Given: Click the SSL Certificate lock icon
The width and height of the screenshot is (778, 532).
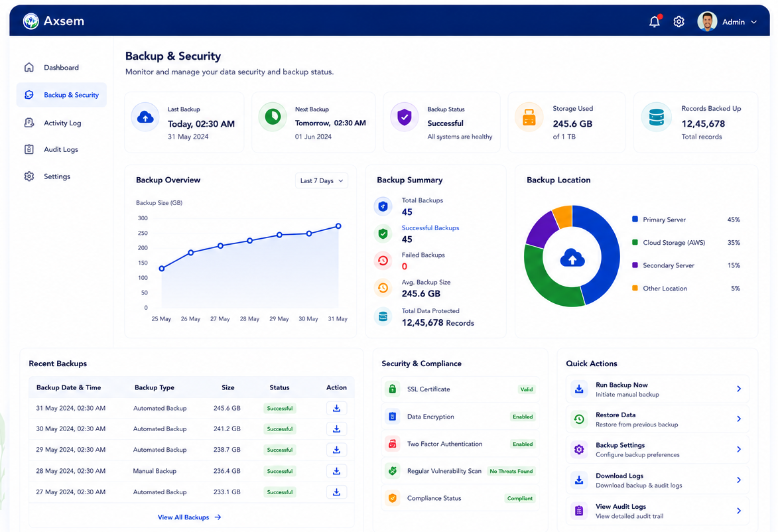Looking at the screenshot, I should (393, 389).
